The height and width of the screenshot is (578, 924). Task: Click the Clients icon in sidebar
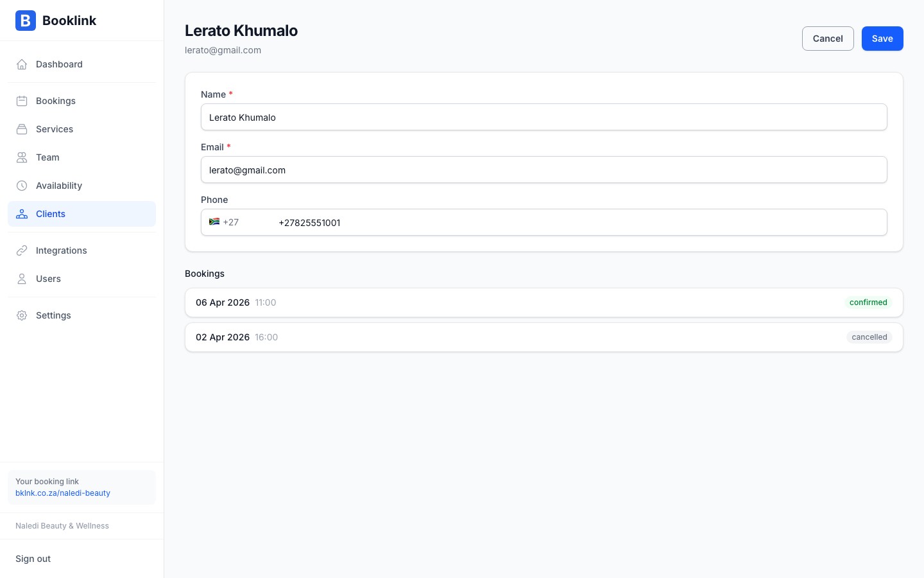(x=22, y=214)
